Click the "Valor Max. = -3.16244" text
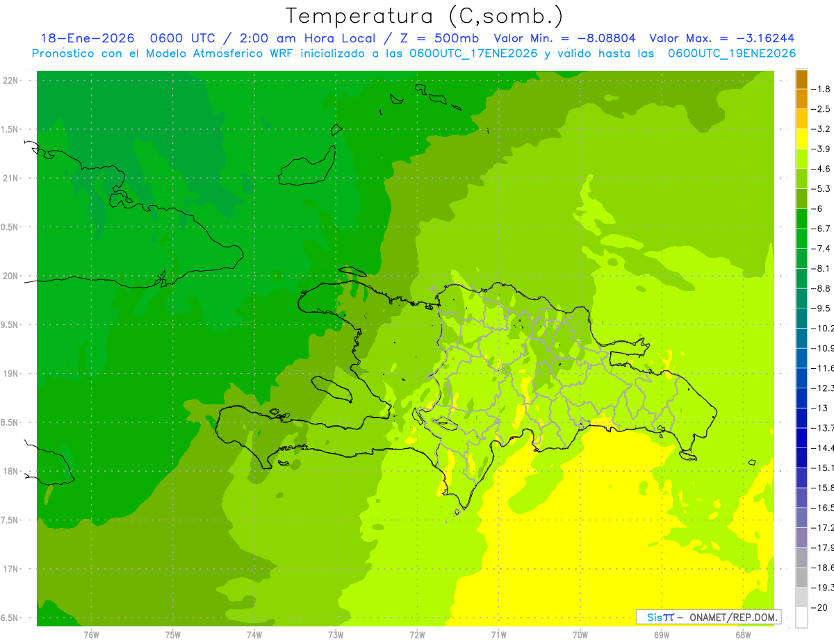This screenshot has height=644, width=834. point(721,38)
